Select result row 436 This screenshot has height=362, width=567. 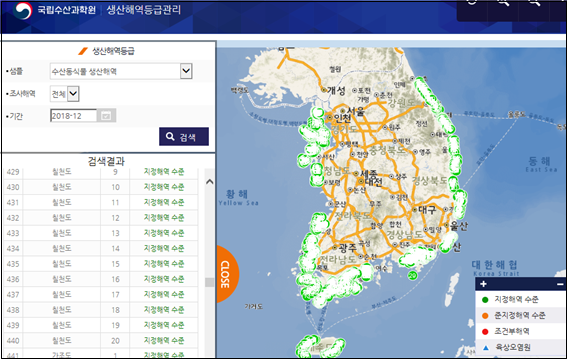point(101,279)
